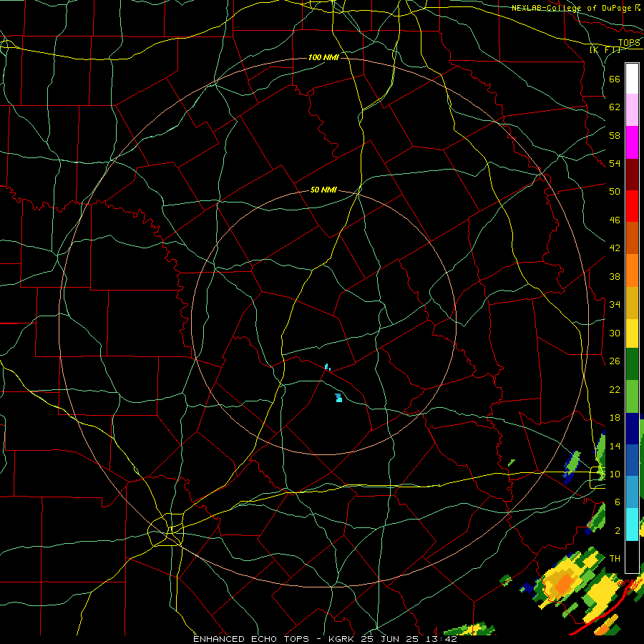
Task: Click the legend value 42
Action: (615, 248)
